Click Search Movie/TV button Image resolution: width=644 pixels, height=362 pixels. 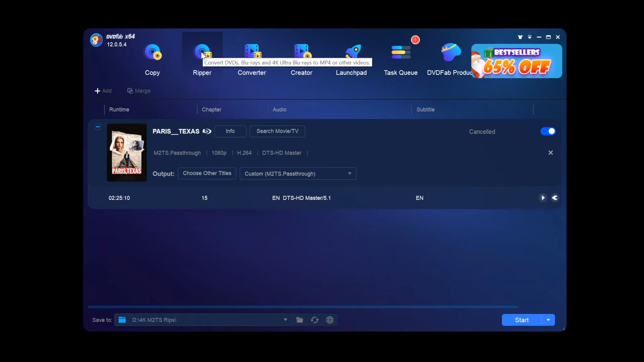coord(277,131)
